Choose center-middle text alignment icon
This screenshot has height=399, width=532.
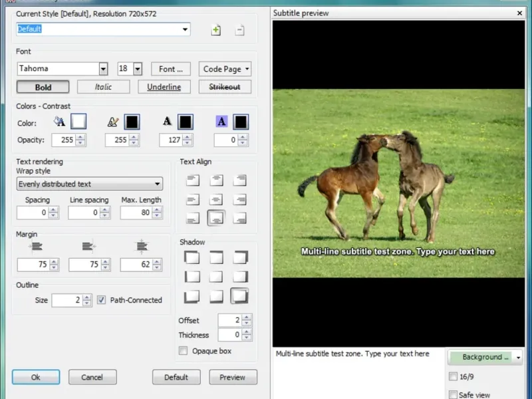216,199
